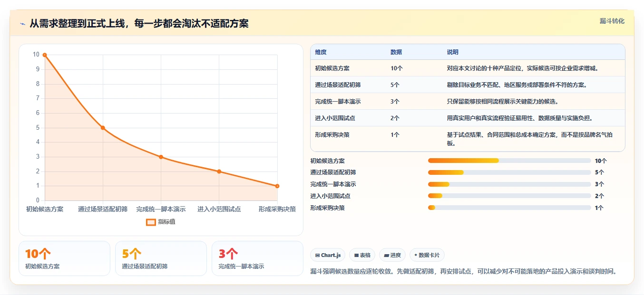This screenshot has height=295, width=644.
Task: Select the 进度 chip
Action: tap(392, 255)
